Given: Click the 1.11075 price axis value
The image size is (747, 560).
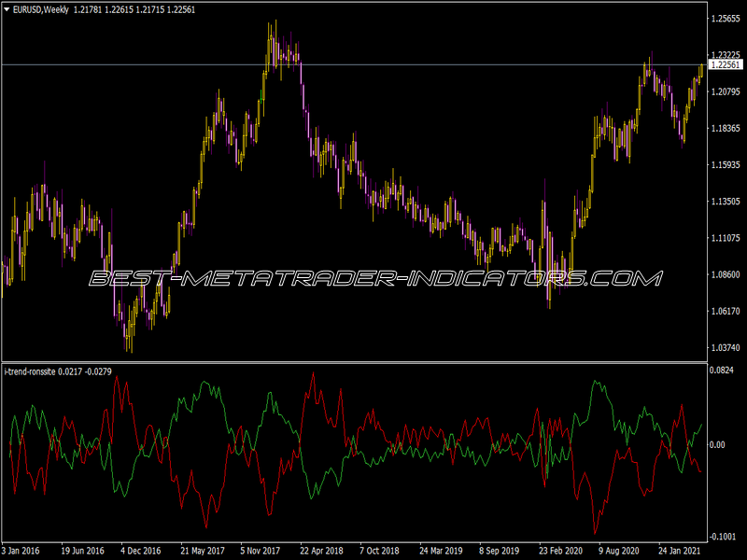Looking at the screenshot, I should 726,238.
